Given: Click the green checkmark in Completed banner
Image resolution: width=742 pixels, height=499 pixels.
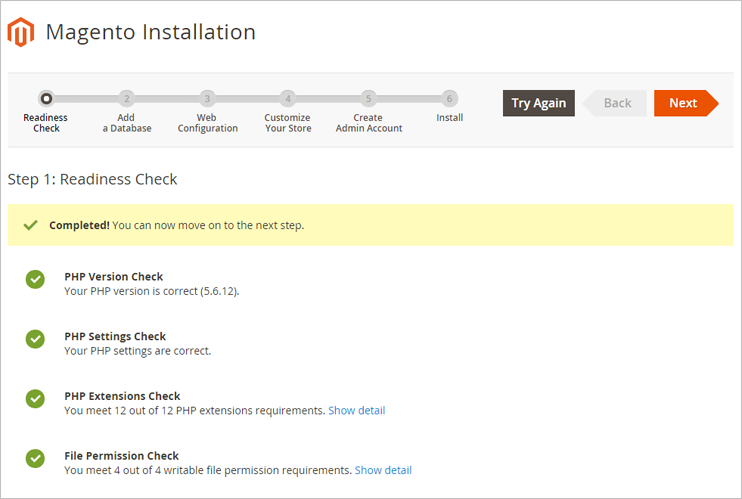Looking at the screenshot, I should click(x=31, y=225).
